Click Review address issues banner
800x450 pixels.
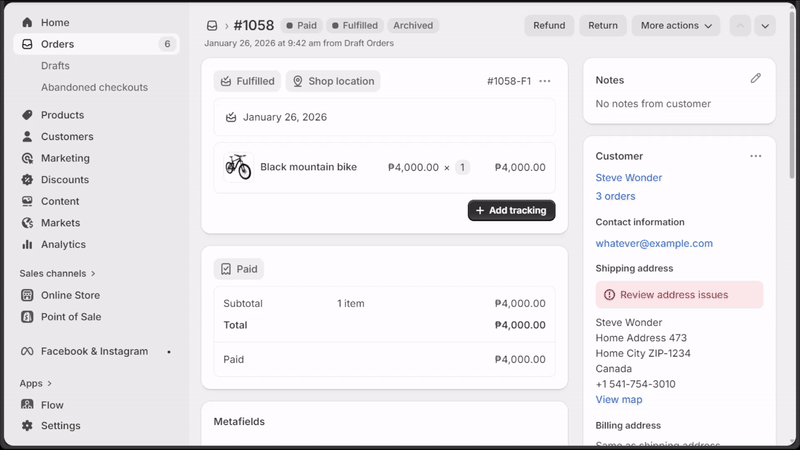tap(679, 295)
